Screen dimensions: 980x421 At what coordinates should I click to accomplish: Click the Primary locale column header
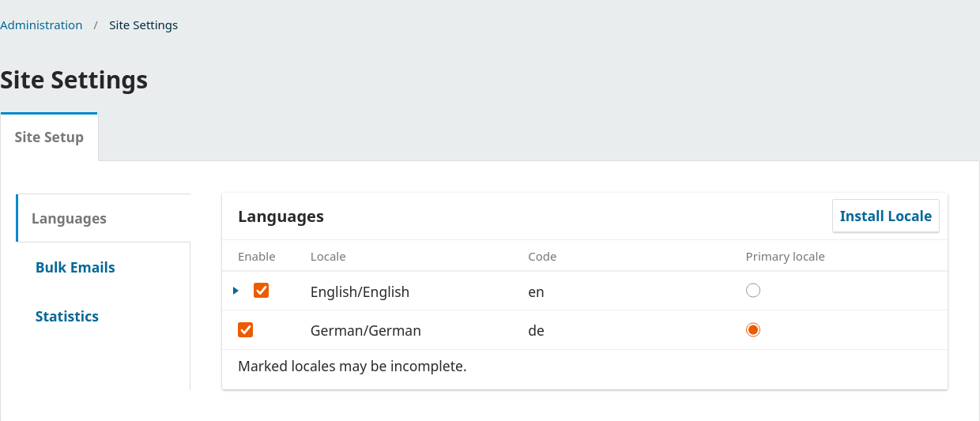pos(785,257)
